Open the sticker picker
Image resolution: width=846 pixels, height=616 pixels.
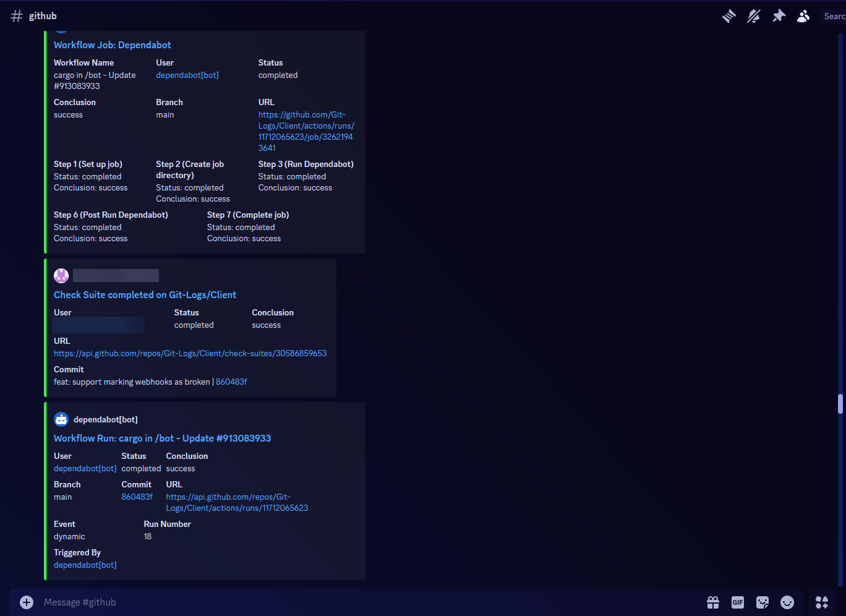click(x=763, y=602)
